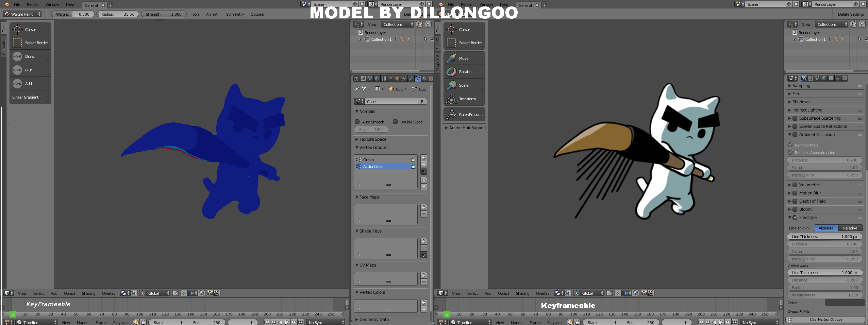The width and height of the screenshot is (868, 325).
Task: Open the Options menu in left header
Action: click(257, 14)
